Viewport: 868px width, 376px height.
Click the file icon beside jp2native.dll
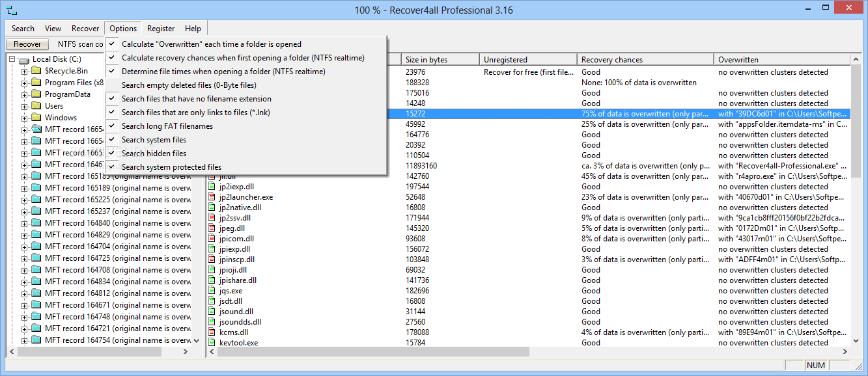212,208
